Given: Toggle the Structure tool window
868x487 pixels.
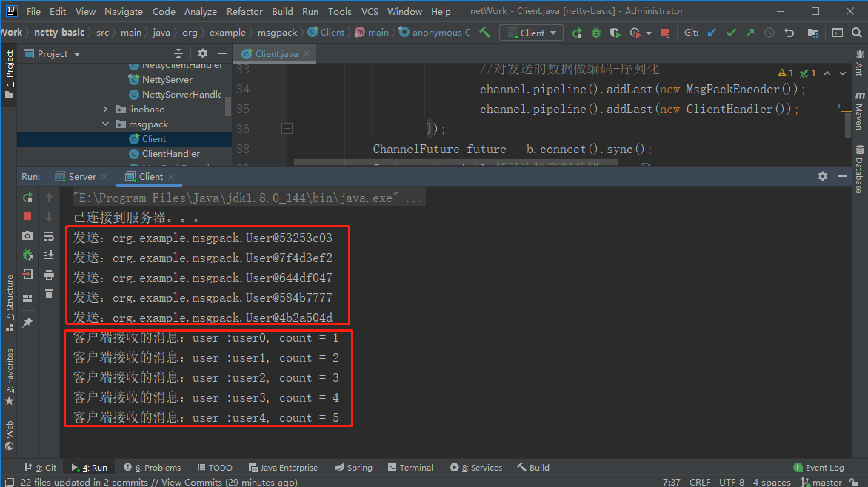Looking at the screenshot, I should [x=10, y=303].
